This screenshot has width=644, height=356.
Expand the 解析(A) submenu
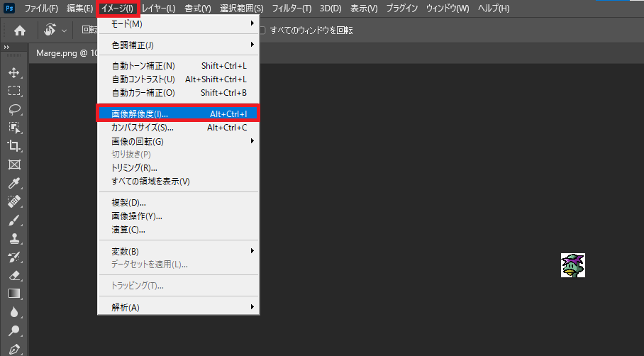click(x=178, y=307)
